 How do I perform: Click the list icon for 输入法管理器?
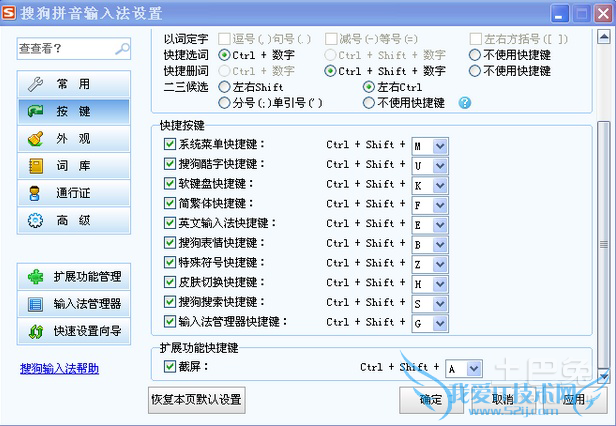[35, 304]
